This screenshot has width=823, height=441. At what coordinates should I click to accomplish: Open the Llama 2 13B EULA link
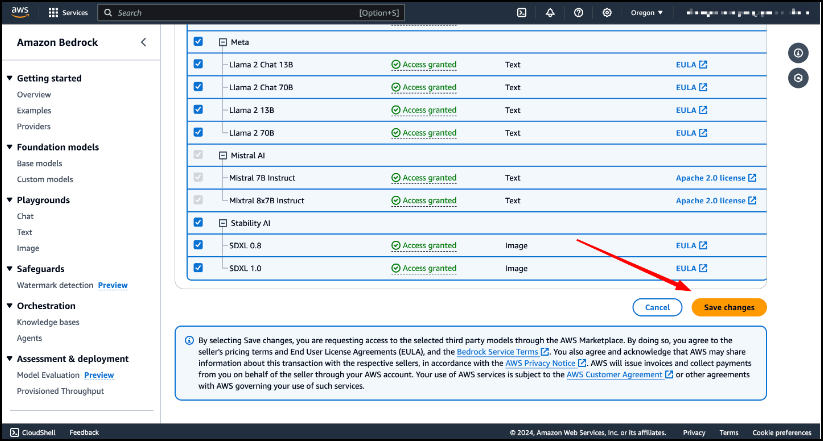pos(691,110)
